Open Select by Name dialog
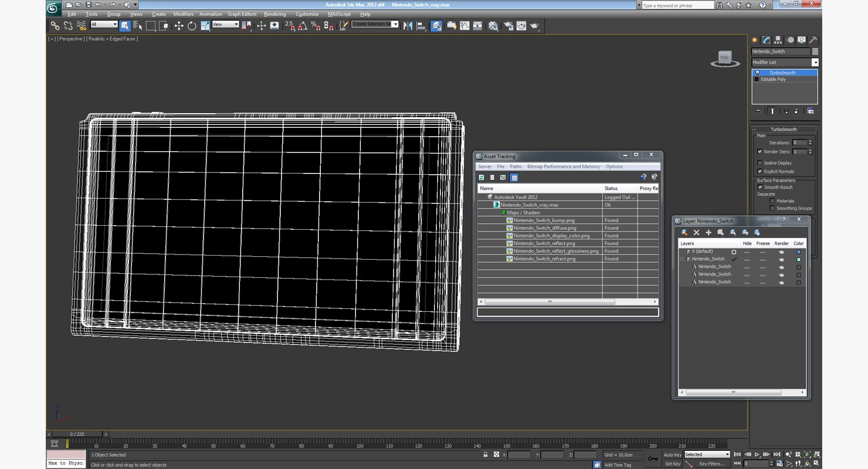The height and width of the screenshot is (469, 868). point(138,25)
